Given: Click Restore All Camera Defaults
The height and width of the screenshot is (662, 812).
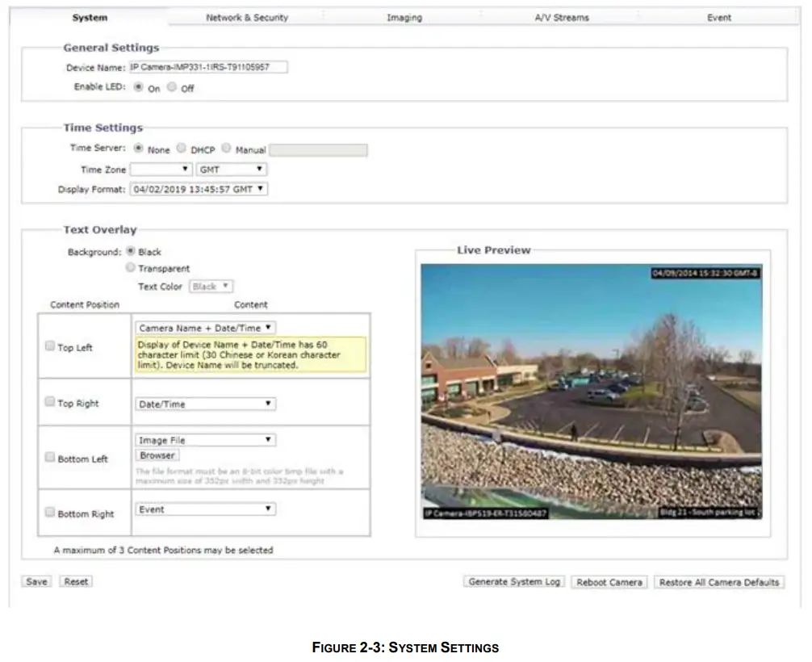Looking at the screenshot, I should (718, 581).
